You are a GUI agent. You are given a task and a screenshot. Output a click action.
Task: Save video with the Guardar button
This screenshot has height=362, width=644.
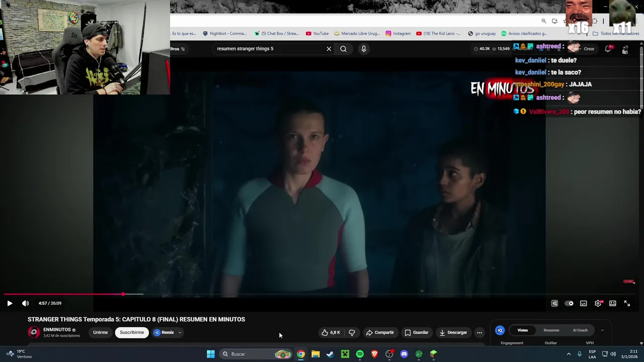tap(417, 332)
